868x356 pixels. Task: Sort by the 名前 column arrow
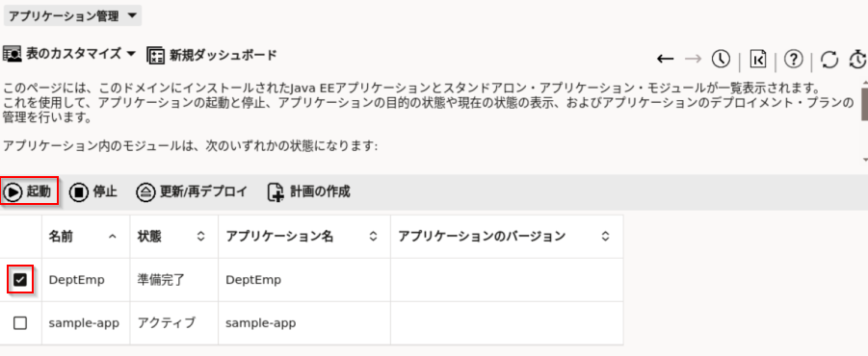tap(113, 237)
